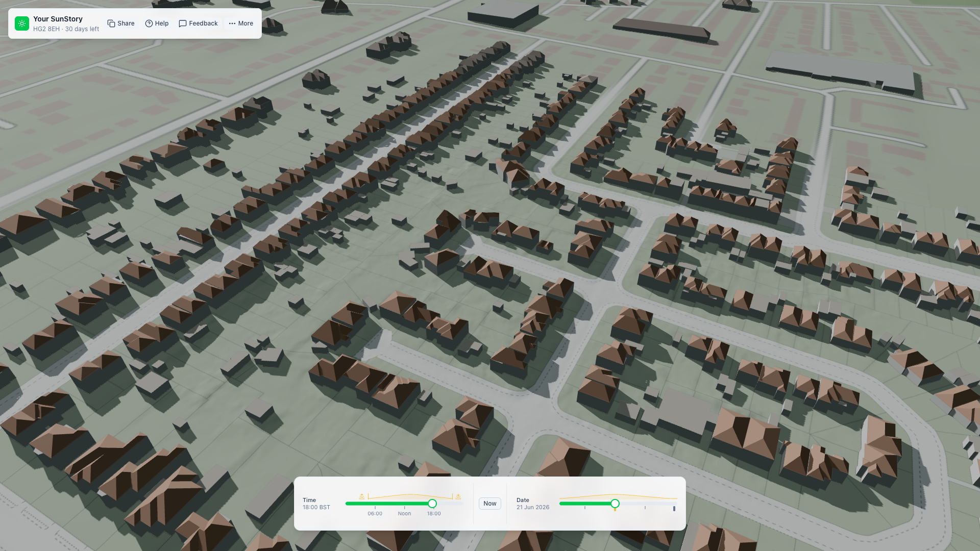Click the 06:00 tick label on time slider
Image resolution: width=980 pixels, height=551 pixels.
point(375,514)
